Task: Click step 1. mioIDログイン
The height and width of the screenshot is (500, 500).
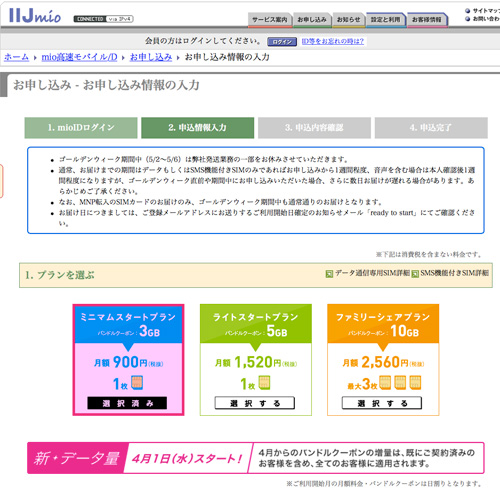Action: 81,128
